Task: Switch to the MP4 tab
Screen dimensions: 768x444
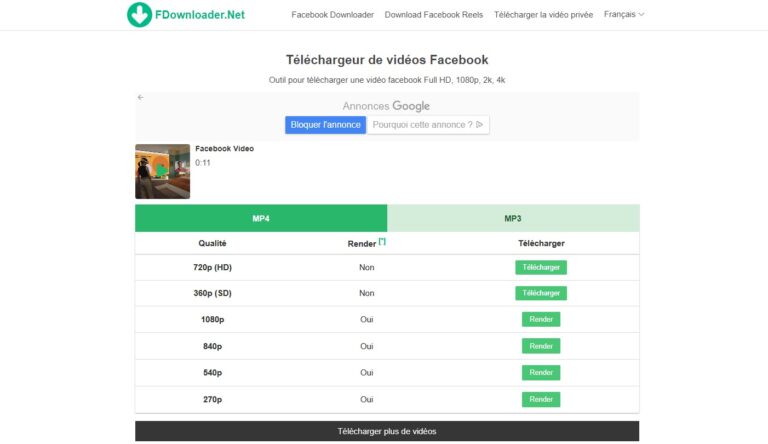Action: (261, 218)
